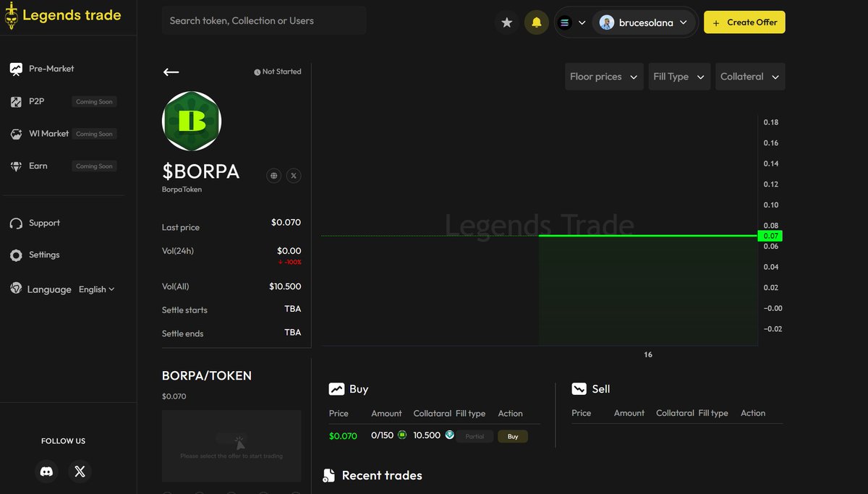Select Earn in sidebar
This screenshot has width=868, height=494.
pyautogui.click(x=38, y=166)
